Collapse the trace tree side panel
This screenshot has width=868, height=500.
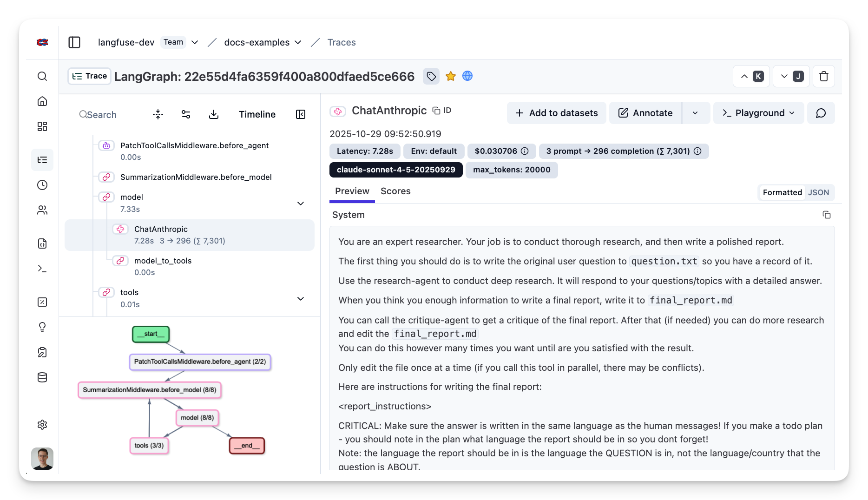[300, 114]
